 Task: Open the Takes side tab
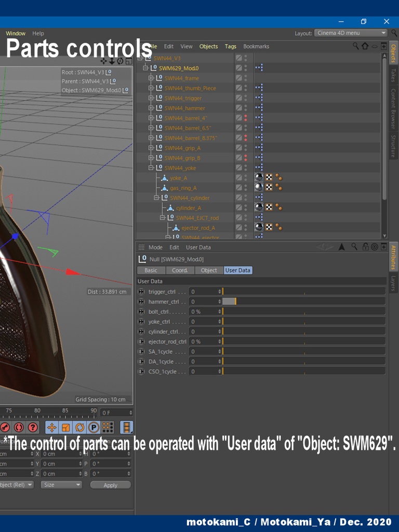(394, 75)
